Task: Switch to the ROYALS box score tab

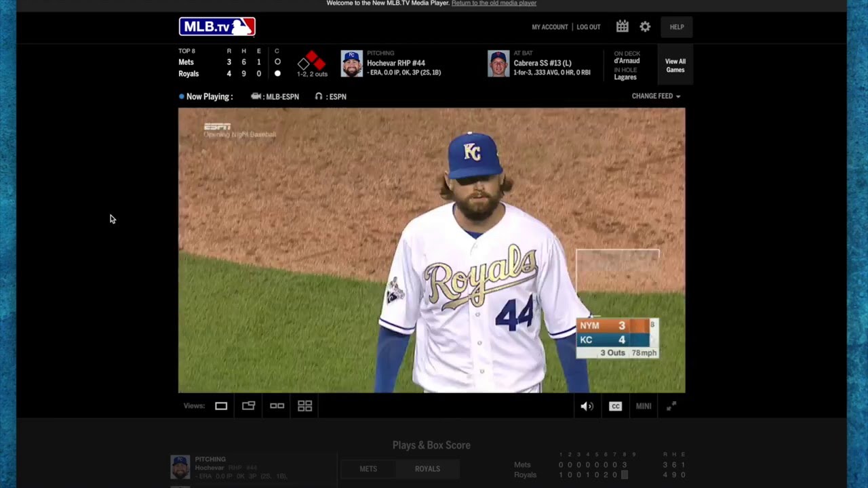Action: tap(427, 469)
